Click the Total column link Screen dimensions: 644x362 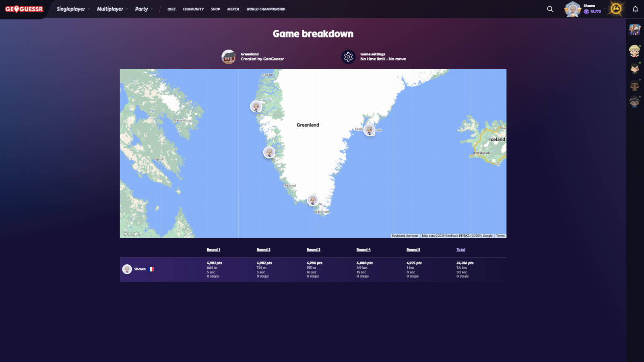pyautogui.click(x=460, y=250)
